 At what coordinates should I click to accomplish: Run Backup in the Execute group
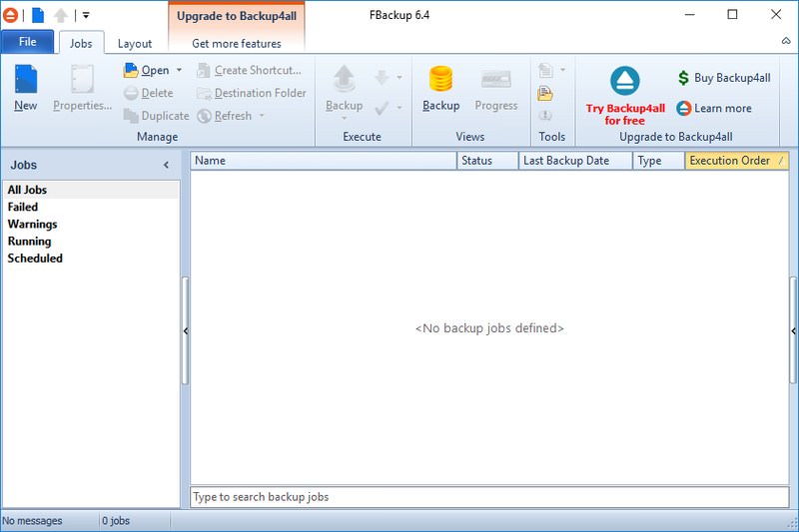(345, 88)
